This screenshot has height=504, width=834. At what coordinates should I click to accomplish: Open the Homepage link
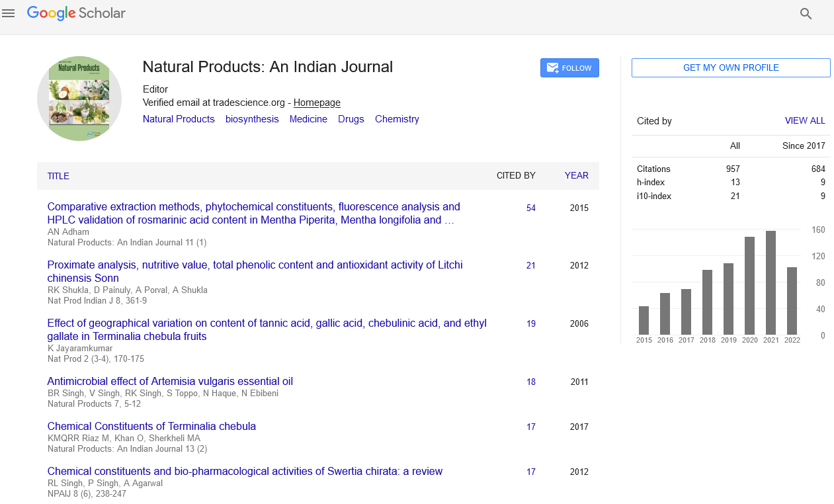coord(317,103)
